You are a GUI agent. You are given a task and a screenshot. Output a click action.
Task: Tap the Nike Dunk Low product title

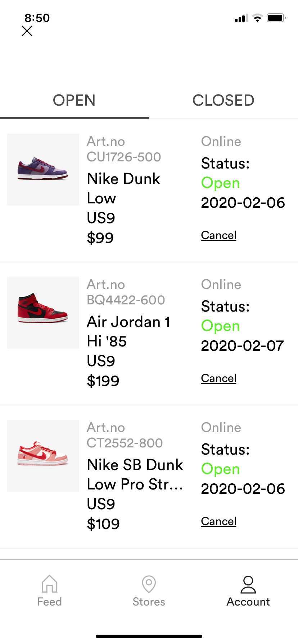point(123,188)
